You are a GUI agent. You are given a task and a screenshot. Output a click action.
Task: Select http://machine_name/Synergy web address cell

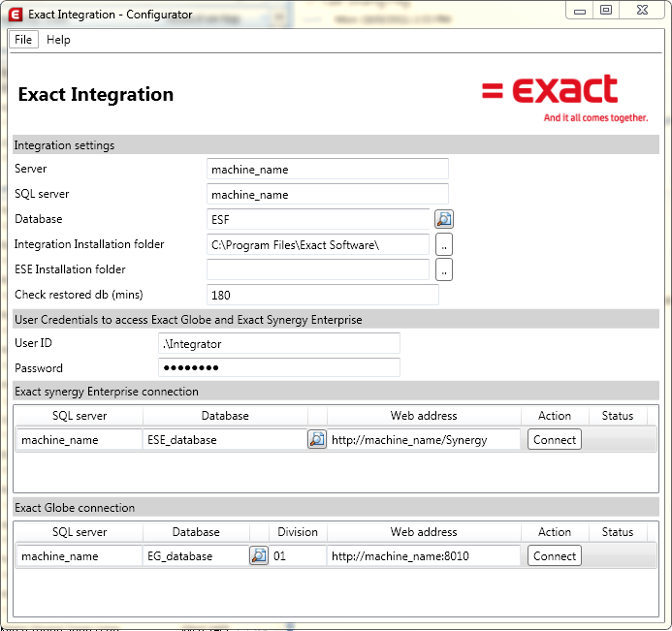[x=424, y=439]
